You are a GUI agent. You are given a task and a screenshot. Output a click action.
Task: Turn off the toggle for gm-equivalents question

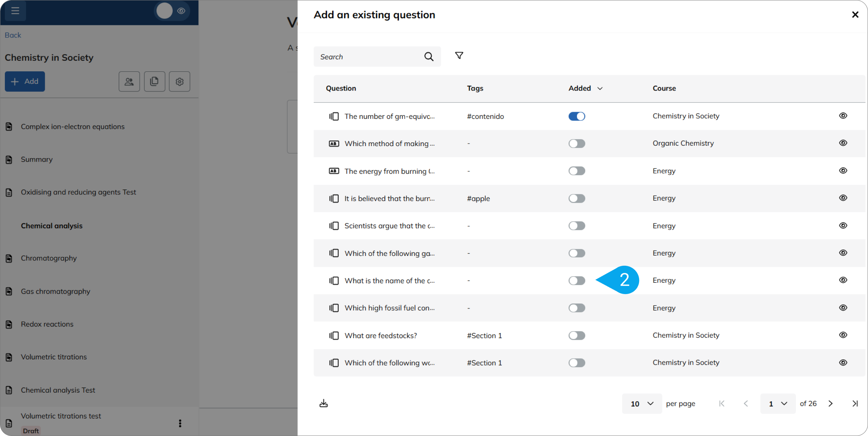[x=577, y=116]
